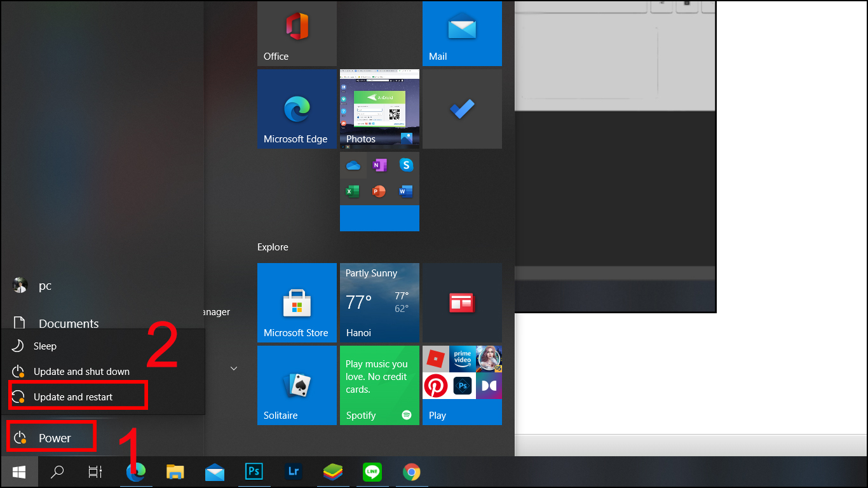Open Task View on the taskbar
The image size is (868, 488).
(x=94, y=472)
